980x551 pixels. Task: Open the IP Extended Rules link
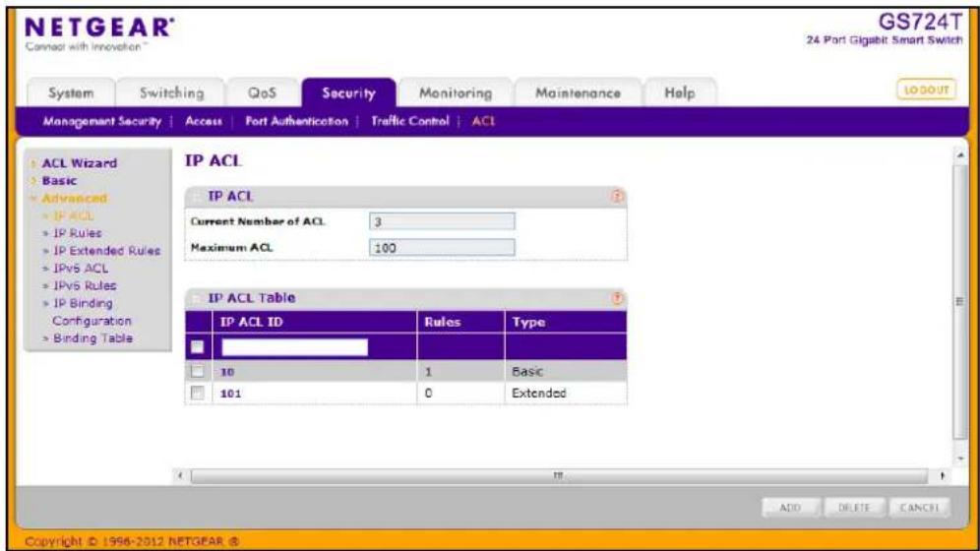pos(106,251)
